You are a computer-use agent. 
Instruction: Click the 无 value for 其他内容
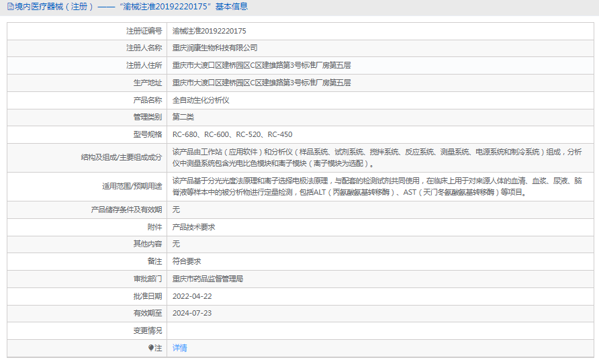click(176, 244)
